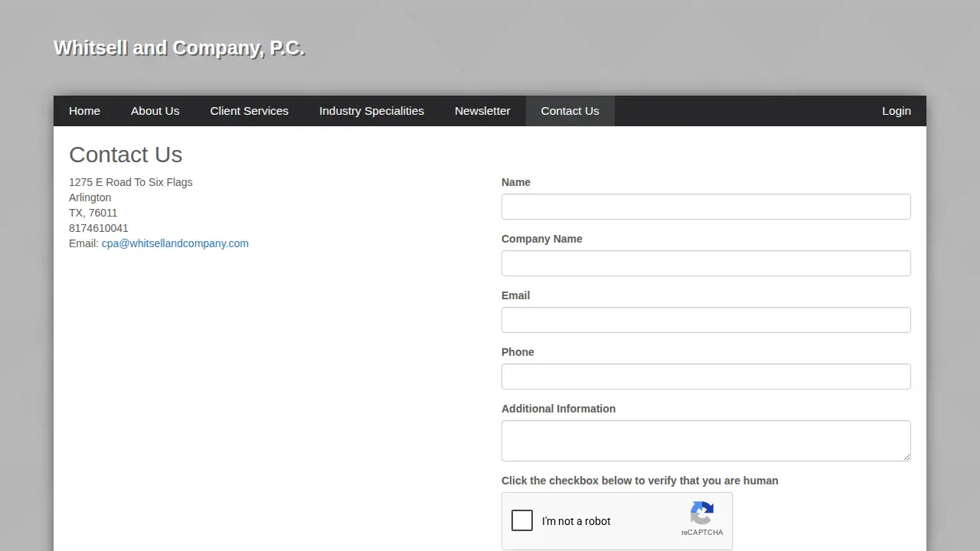This screenshot has width=980, height=551.
Task: Select the Email text box
Action: pos(706,320)
